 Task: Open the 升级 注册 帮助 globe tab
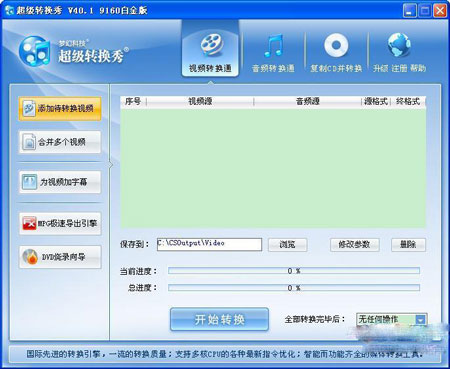coord(399,53)
